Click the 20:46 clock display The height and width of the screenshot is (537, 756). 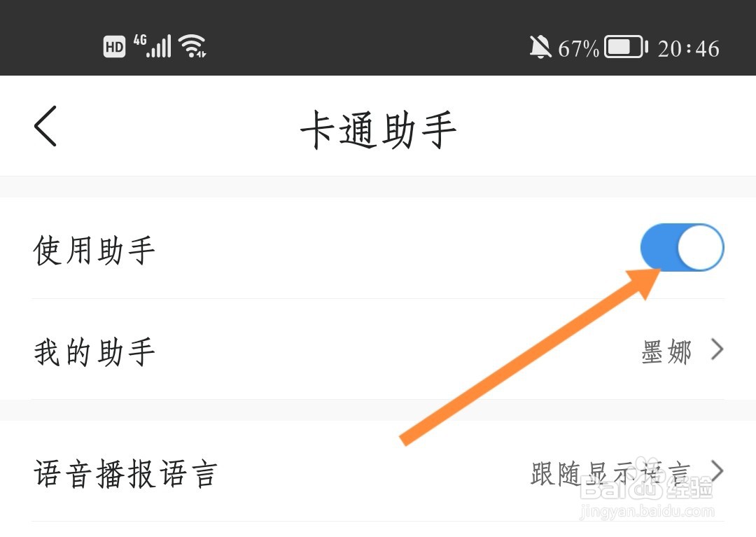(x=689, y=49)
